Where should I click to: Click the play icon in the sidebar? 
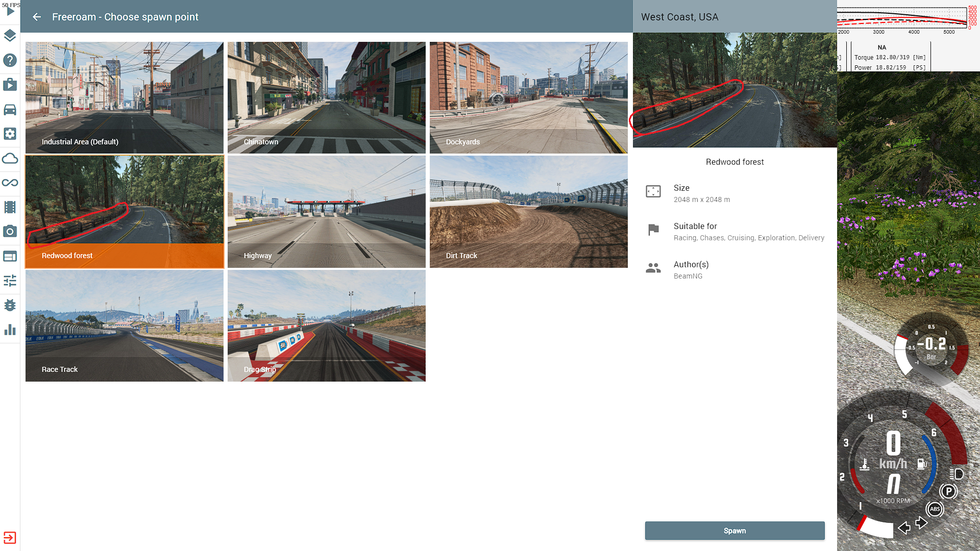(10, 11)
